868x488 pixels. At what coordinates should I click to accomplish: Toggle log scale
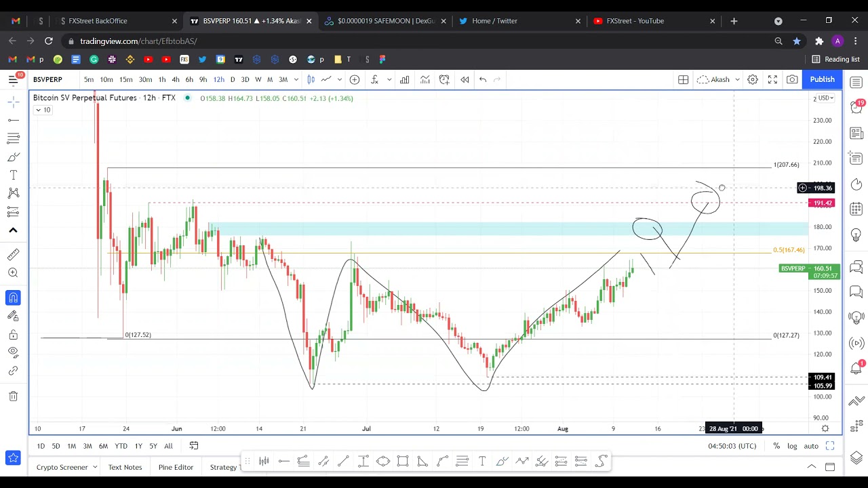792,446
